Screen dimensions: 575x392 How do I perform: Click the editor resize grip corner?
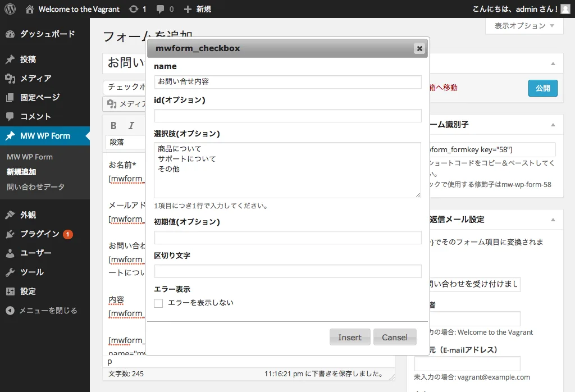coord(391,377)
